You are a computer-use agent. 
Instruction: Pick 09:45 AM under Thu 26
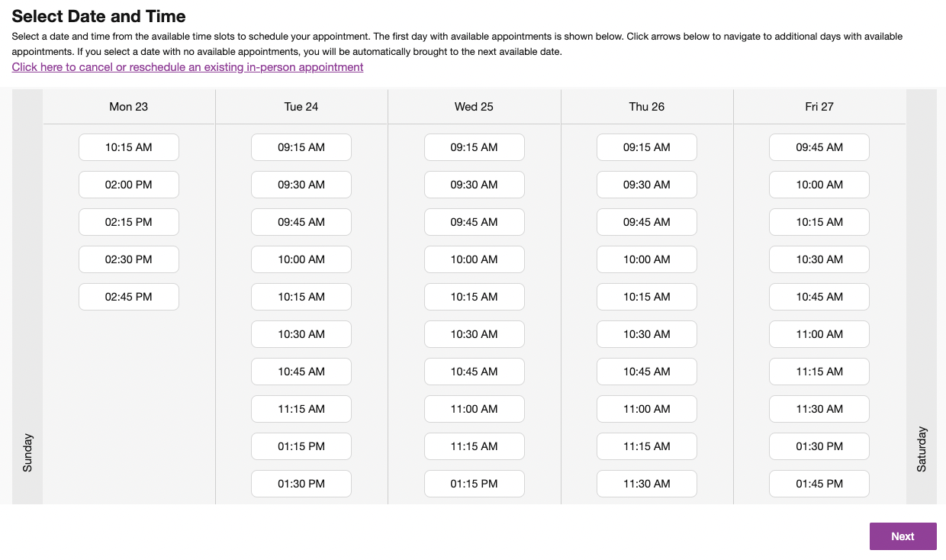647,222
